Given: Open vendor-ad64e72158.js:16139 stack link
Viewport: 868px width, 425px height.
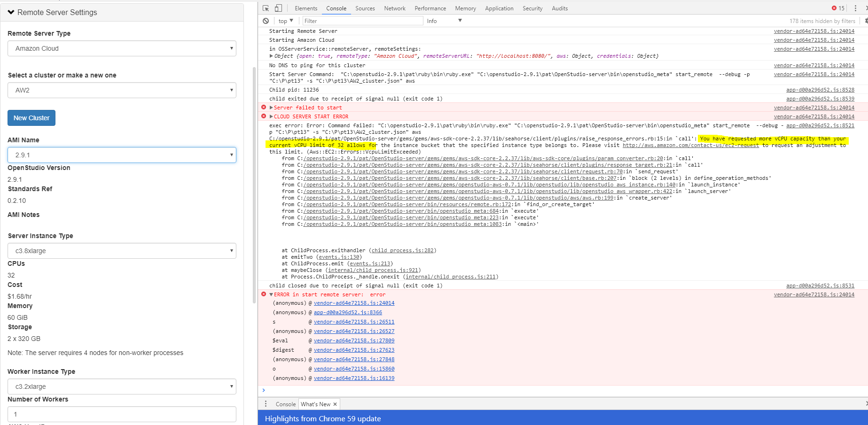Looking at the screenshot, I should pos(354,378).
